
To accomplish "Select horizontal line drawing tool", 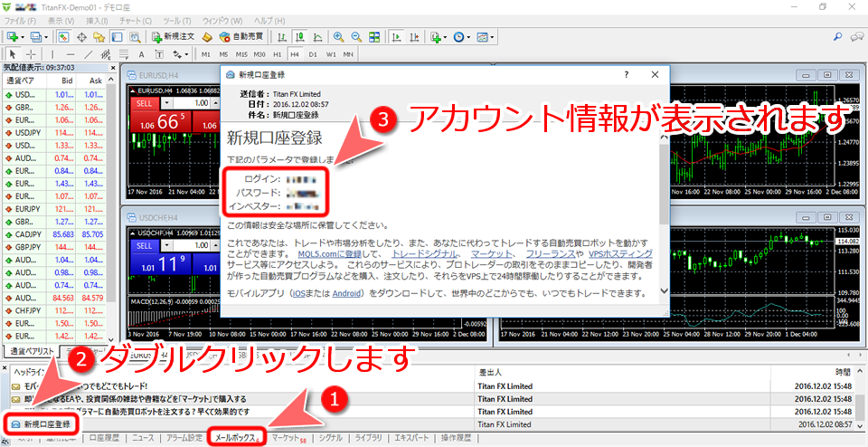I will click(x=71, y=54).
